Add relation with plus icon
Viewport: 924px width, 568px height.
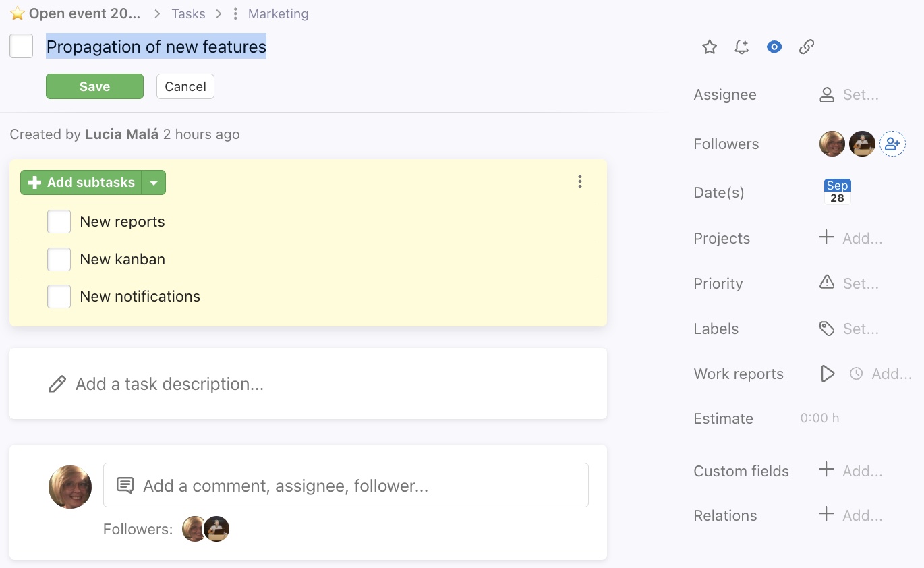pos(826,515)
